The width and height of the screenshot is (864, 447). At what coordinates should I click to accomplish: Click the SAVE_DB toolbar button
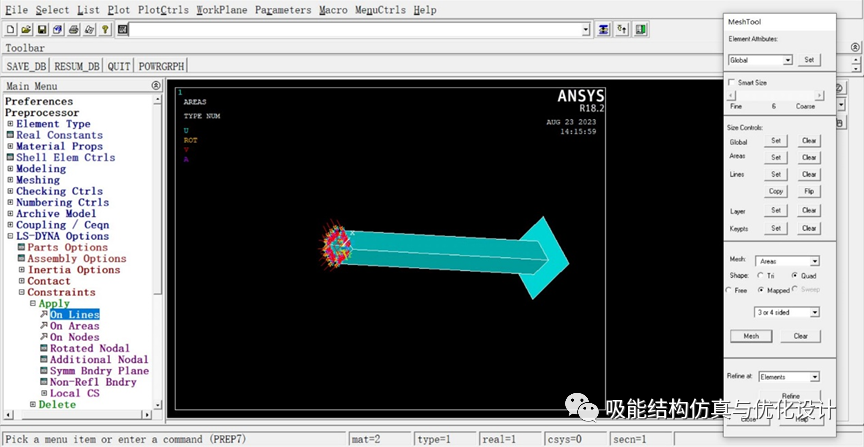pos(26,66)
